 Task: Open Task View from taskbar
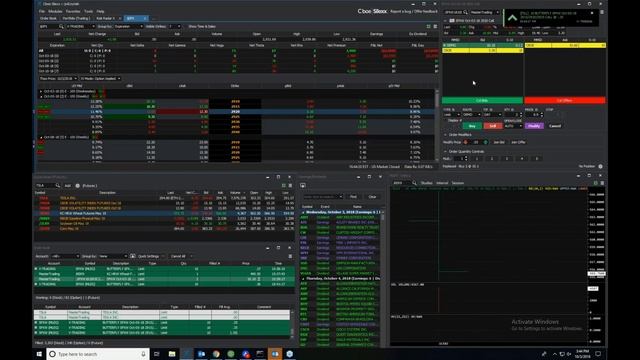pyautogui.click(x=157, y=354)
